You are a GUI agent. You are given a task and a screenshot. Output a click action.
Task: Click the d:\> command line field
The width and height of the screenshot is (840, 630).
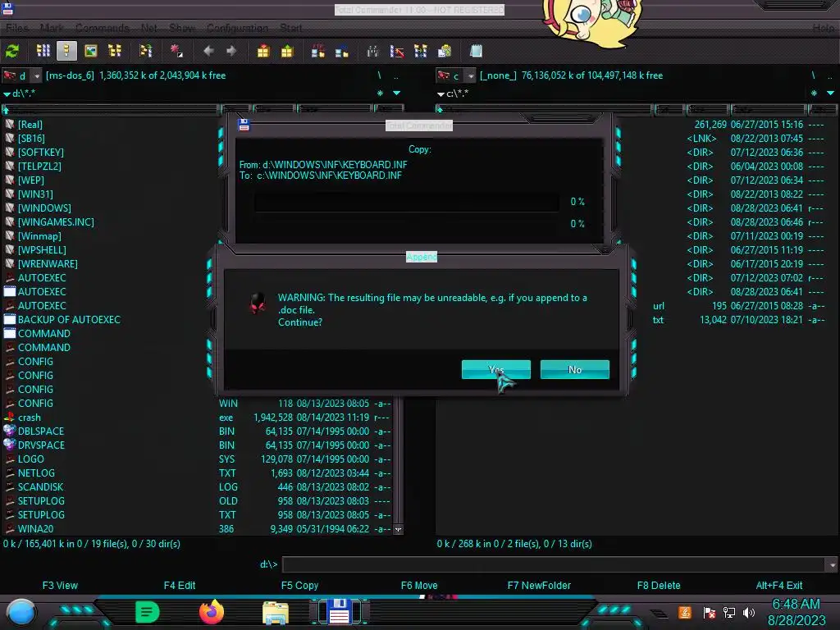pyautogui.click(x=555, y=564)
